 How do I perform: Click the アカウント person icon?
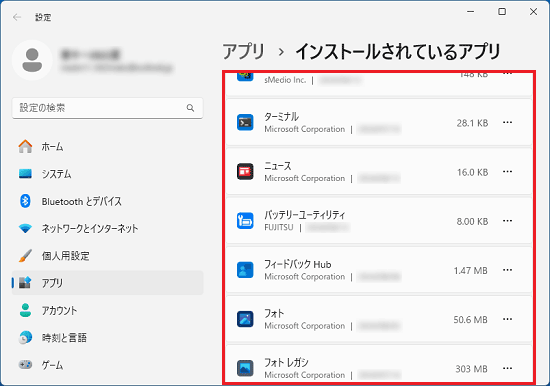pyautogui.click(x=25, y=310)
